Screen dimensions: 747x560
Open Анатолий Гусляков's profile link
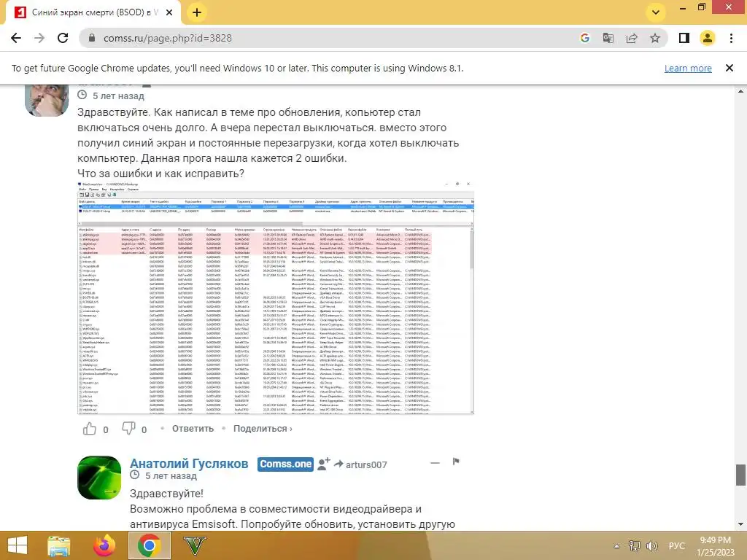[x=189, y=464]
